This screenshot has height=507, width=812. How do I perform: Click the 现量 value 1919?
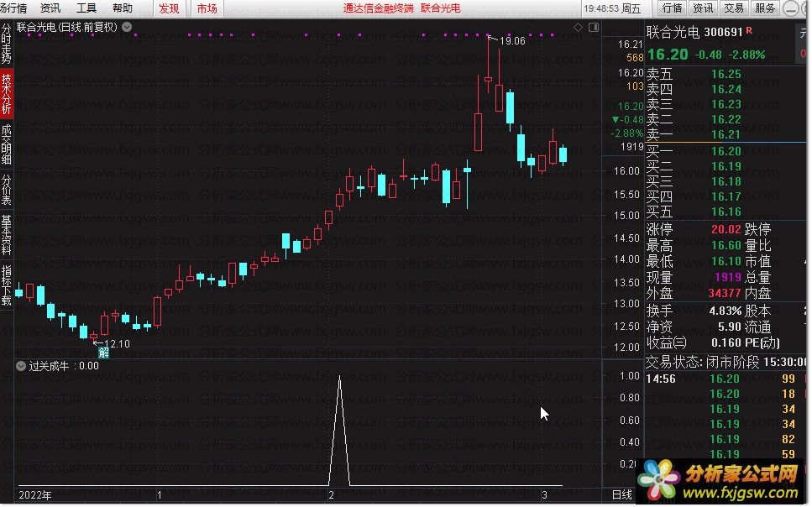(728, 278)
